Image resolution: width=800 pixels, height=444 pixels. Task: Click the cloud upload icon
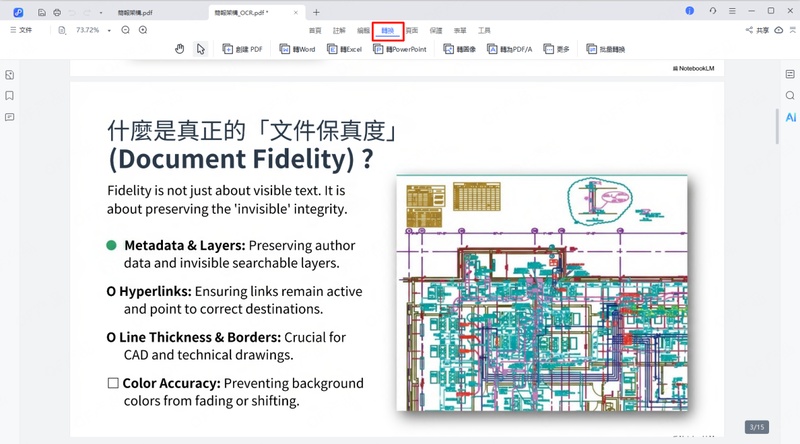tap(779, 30)
